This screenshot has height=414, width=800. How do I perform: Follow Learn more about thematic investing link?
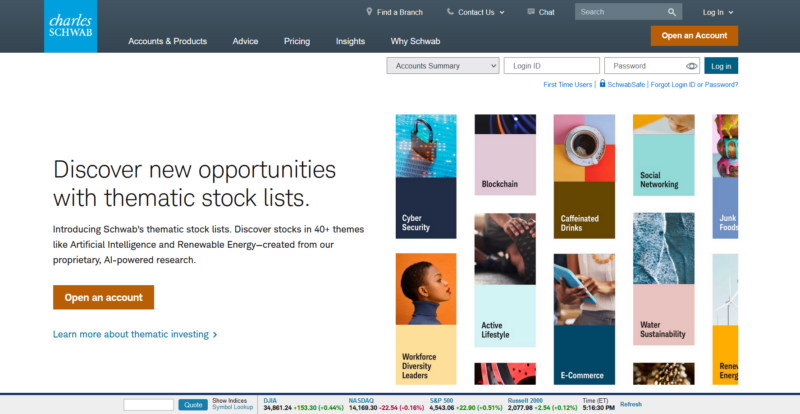pos(131,335)
